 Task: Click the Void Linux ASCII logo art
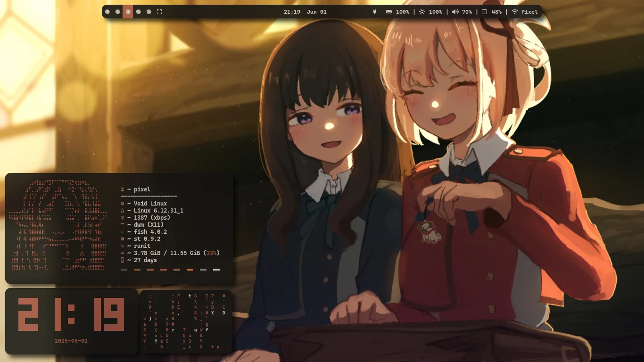click(x=58, y=225)
